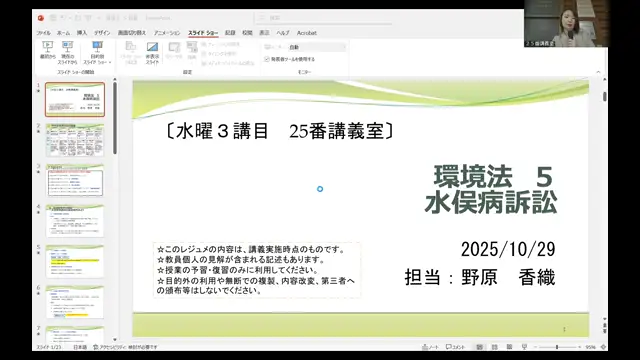Open the Monitor dropdown showing 自動
Viewport: 640px width, 360px height.
coord(316,47)
